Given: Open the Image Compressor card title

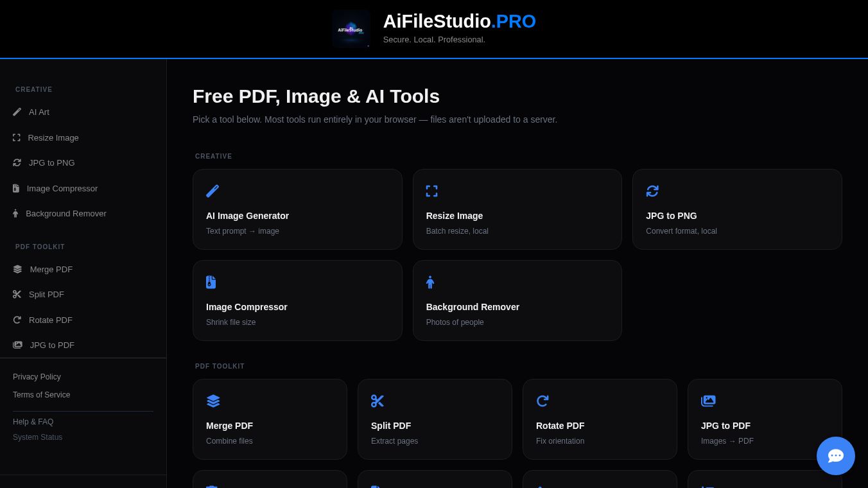Looking at the screenshot, I should click(247, 307).
